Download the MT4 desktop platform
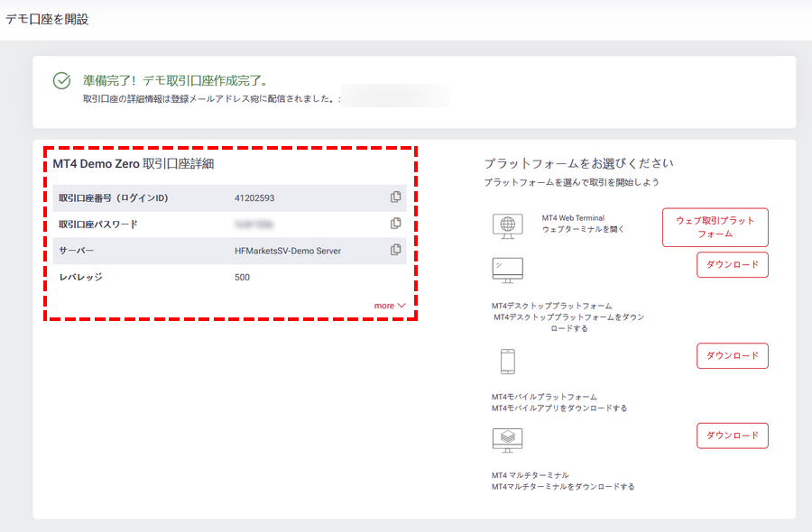This screenshot has height=532, width=812. click(733, 264)
